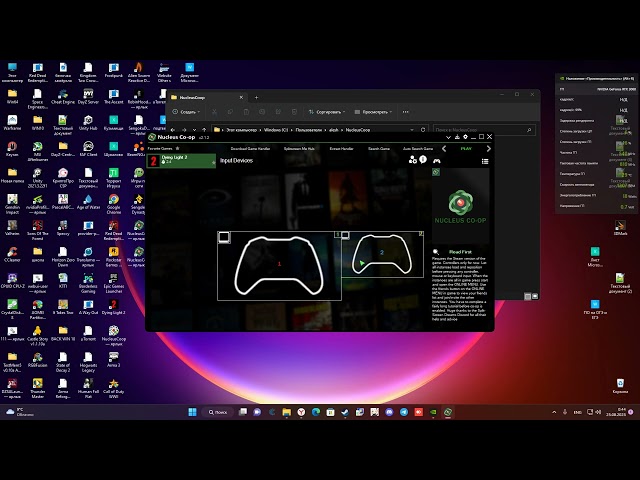640x480 pixels.
Task: Open Создать dropdown in File Explorer
Action: [186, 112]
